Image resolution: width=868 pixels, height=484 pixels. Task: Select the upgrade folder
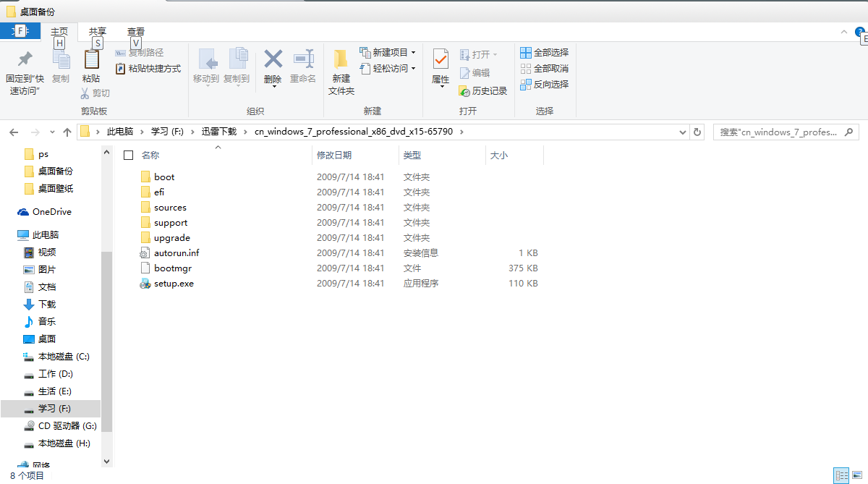point(172,238)
